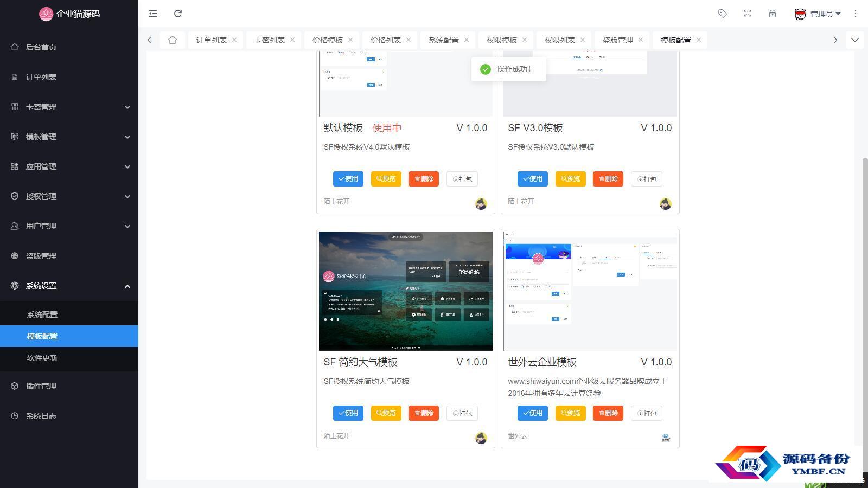Package the SF 简约大气模板 template
868x488 pixels.
(x=462, y=413)
